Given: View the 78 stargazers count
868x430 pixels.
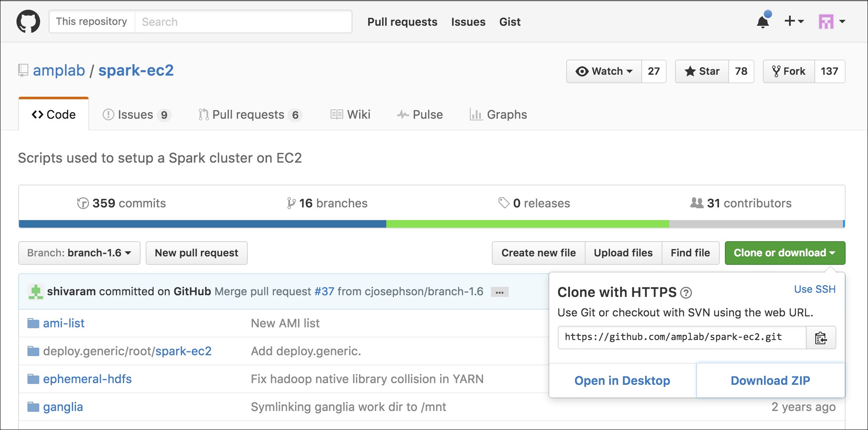Looking at the screenshot, I should [x=741, y=71].
